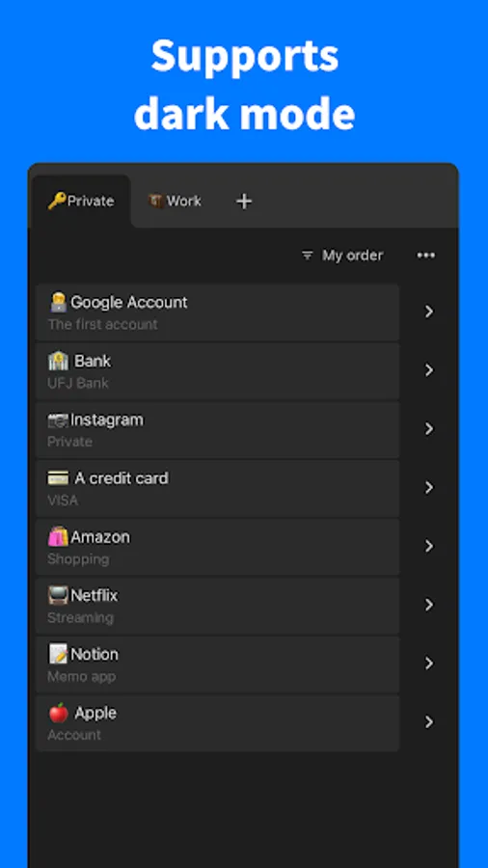Click the camera emoji beside Instagram
This screenshot has width=488, height=868.
click(58, 420)
